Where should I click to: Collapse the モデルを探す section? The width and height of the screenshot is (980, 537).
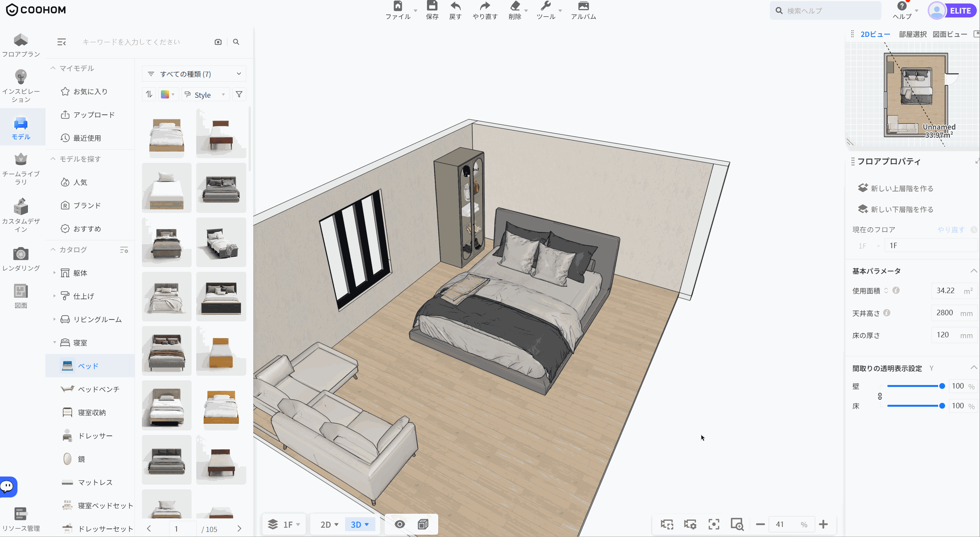tap(53, 159)
